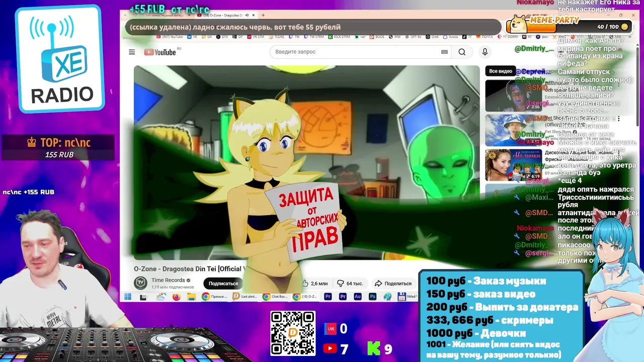Click the magnifier search button
The width and height of the screenshot is (644, 362).
[462, 52]
